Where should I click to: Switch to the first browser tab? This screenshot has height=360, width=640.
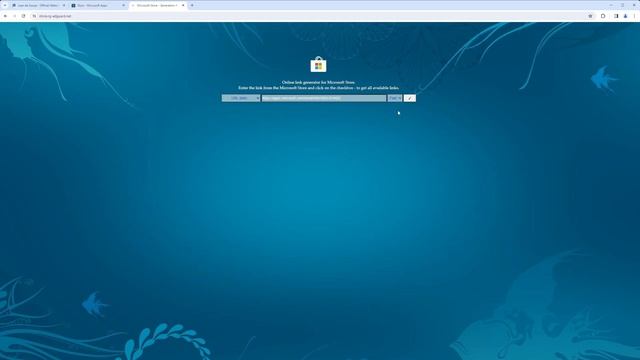[x=38, y=5]
